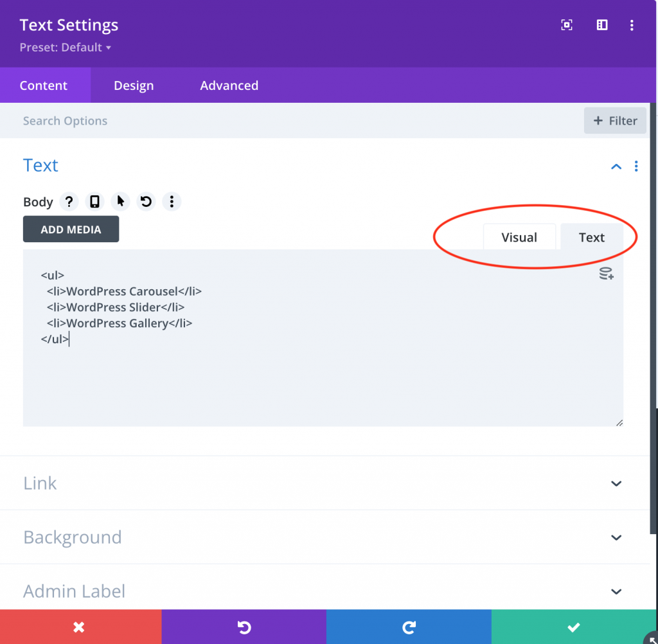Switch to the Visual editor tab
Image resolution: width=658 pixels, height=644 pixels.
(519, 237)
